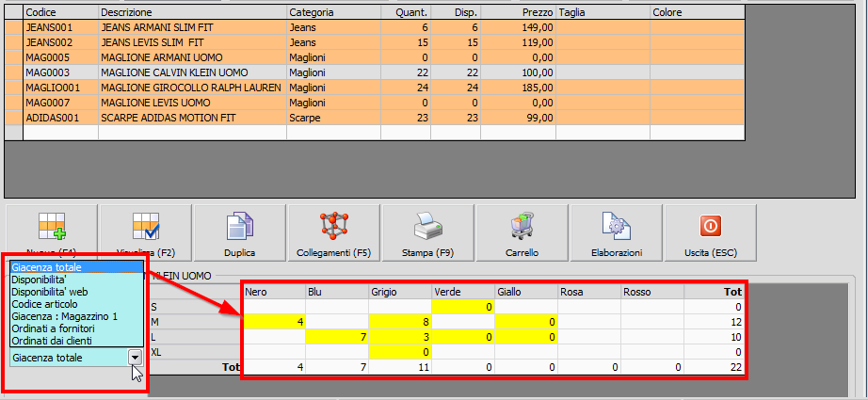The width and height of the screenshot is (868, 400).
Task: Select Giacenza : Magazzino 1 option
Action: tap(76, 316)
